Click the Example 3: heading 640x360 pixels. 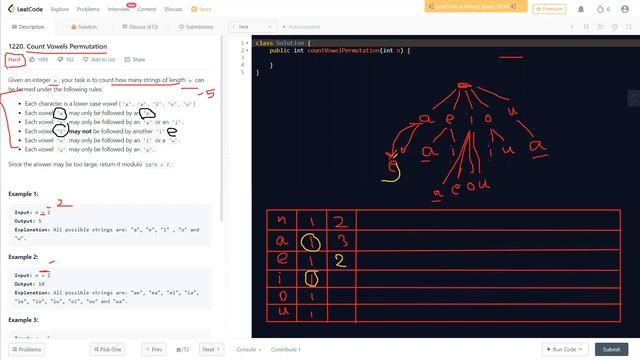23,320
